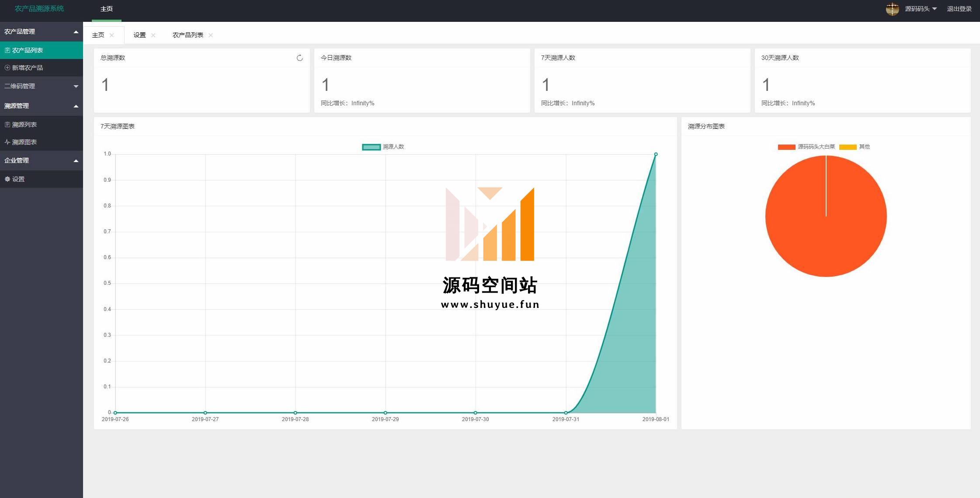Select 主页 in the top navigation bar

click(107, 9)
